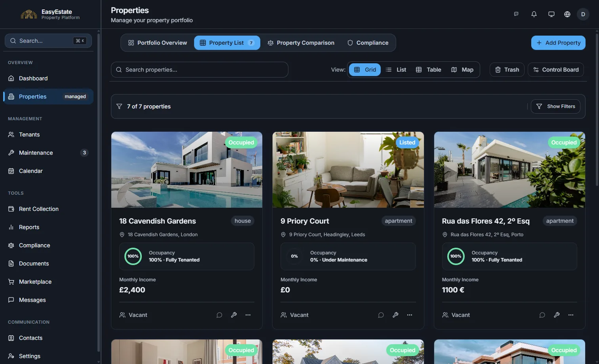599x364 pixels.
Task: Click the globe language icon
Action: point(567,14)
